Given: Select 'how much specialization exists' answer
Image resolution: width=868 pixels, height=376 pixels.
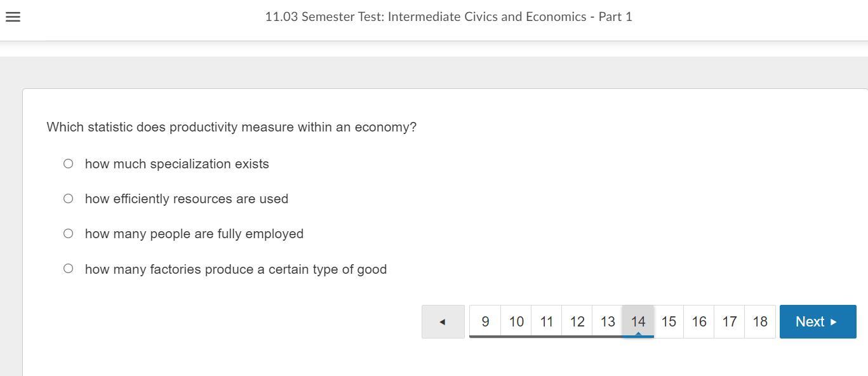Looking at the screenshot, I should (x=68, y=163).
